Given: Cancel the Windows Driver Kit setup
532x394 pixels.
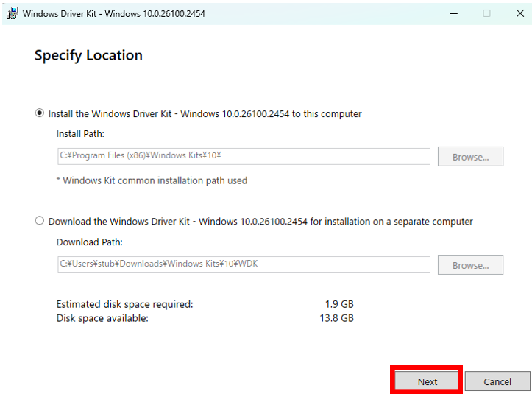Looking at the screenshot, I should coord(497,381).
